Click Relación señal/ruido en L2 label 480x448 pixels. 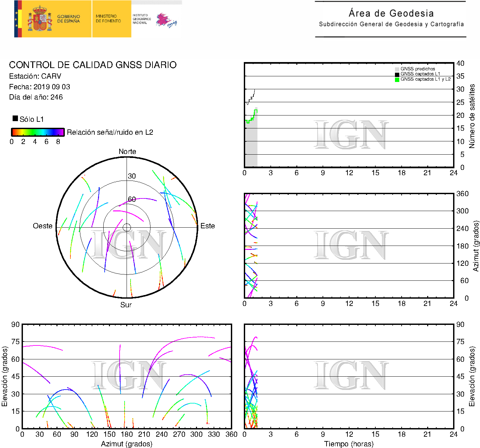pyautogui.click(x=110, y=132)
